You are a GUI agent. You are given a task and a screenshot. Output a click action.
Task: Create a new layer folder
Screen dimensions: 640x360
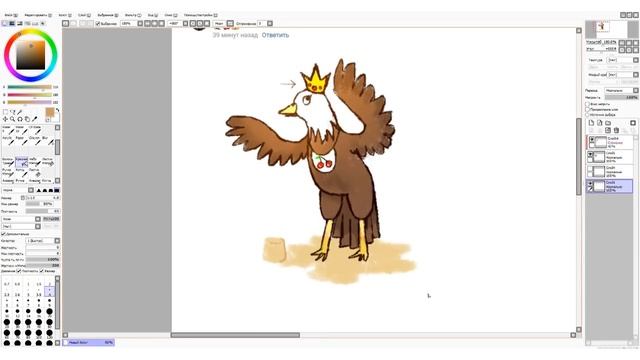coord(608,123)
